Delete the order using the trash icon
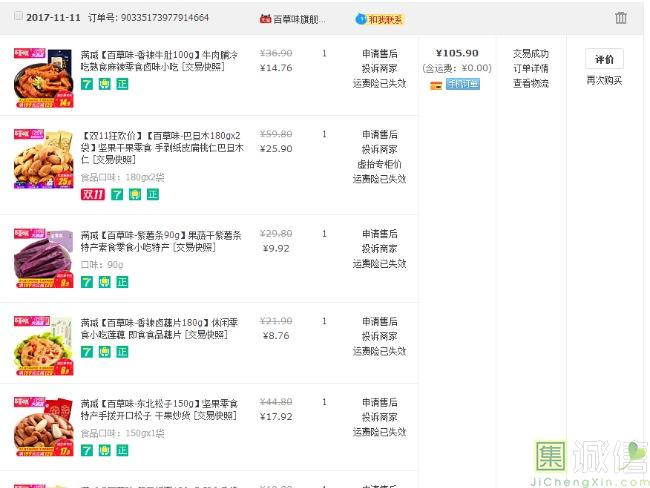 pyautogui.click(x=621, y=18)
